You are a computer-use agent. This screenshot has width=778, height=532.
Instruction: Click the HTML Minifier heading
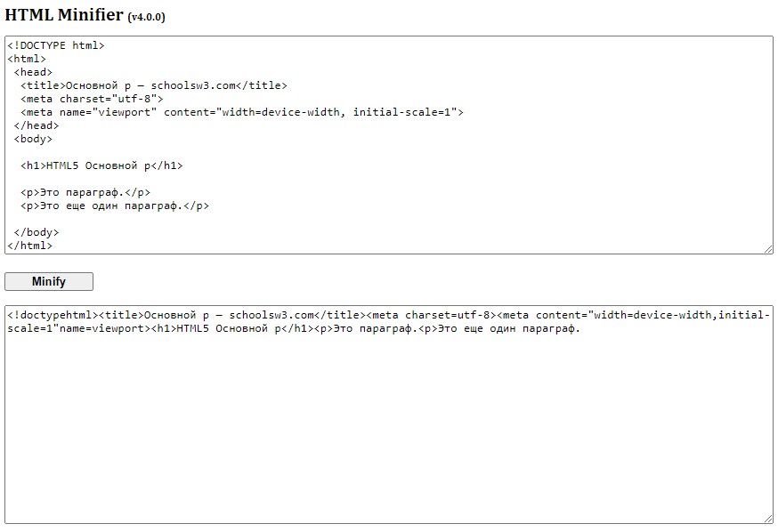tap(64, 14)
